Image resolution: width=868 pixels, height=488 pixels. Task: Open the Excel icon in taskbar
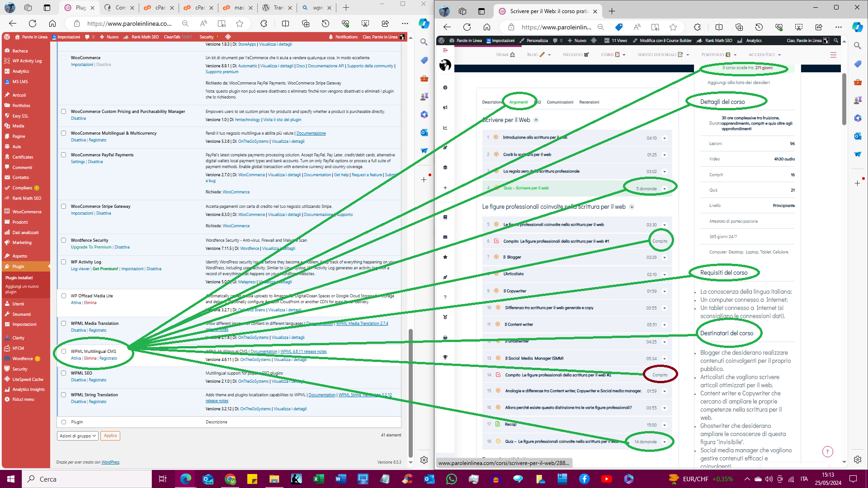tap(319, 479)
